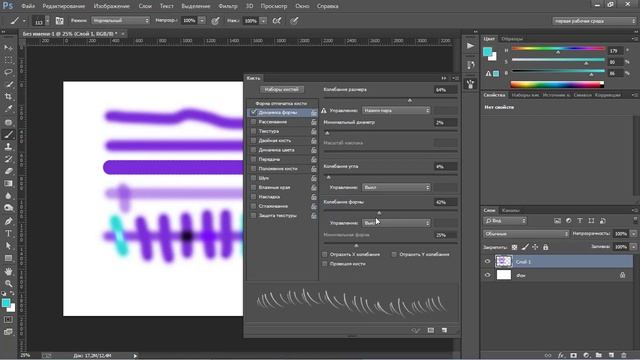Click the foreground color swatch in toolbox
The image size is (640, 360).
pos(6,303)
